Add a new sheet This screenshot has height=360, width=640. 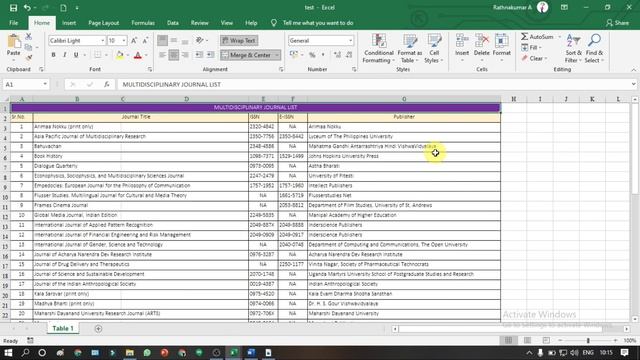pos(98,329)
